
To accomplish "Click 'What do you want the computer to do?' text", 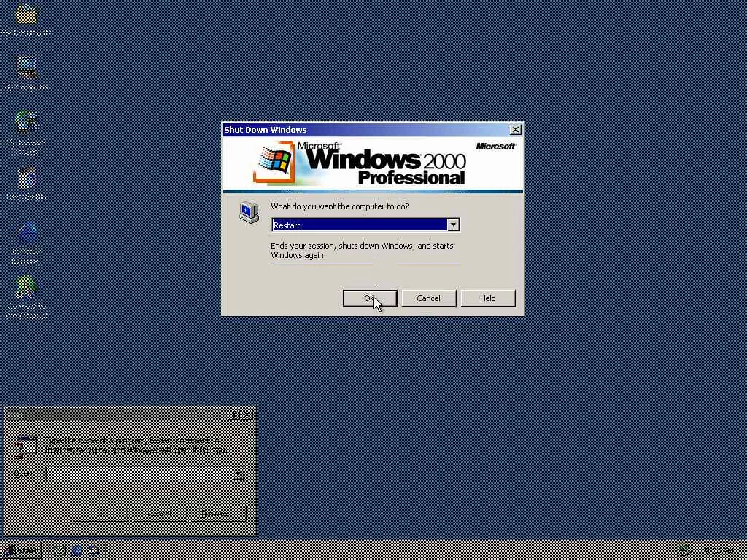I will click(340, 206).
